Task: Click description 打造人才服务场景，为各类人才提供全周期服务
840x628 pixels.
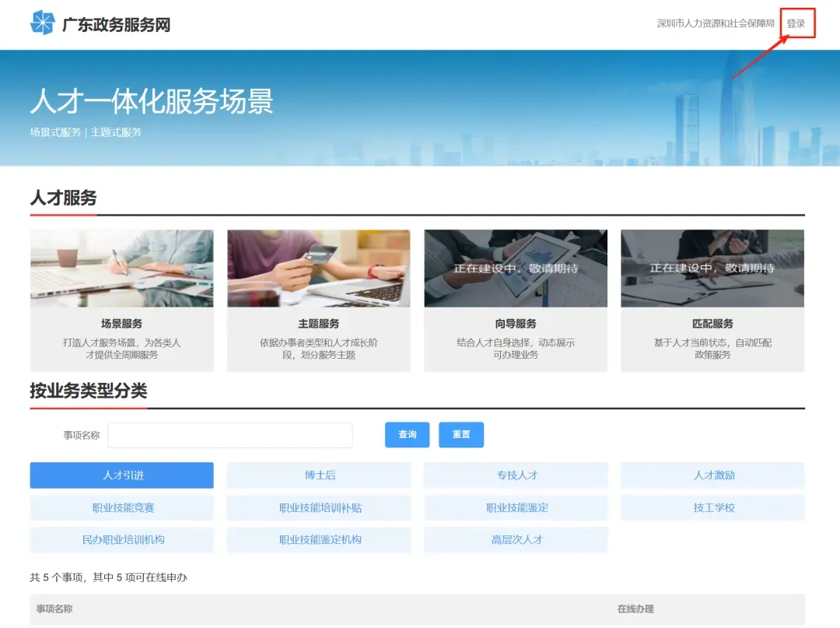Action: (121, 349)
